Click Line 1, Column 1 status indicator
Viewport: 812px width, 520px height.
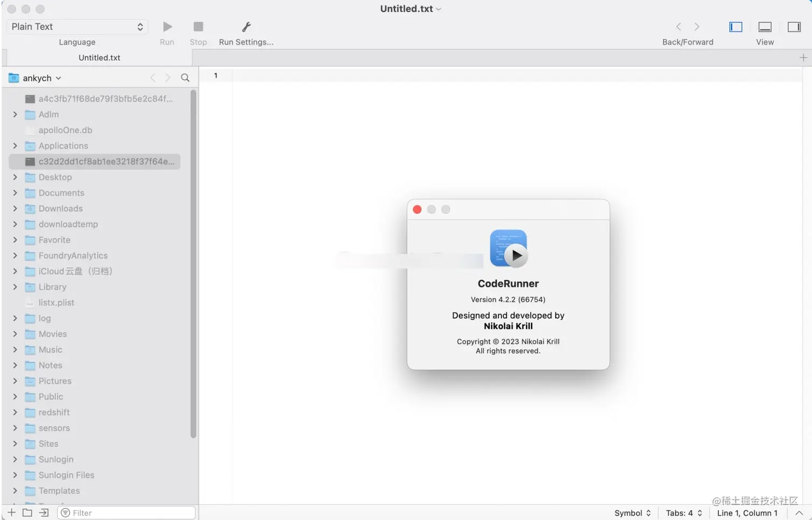point(747,513)
